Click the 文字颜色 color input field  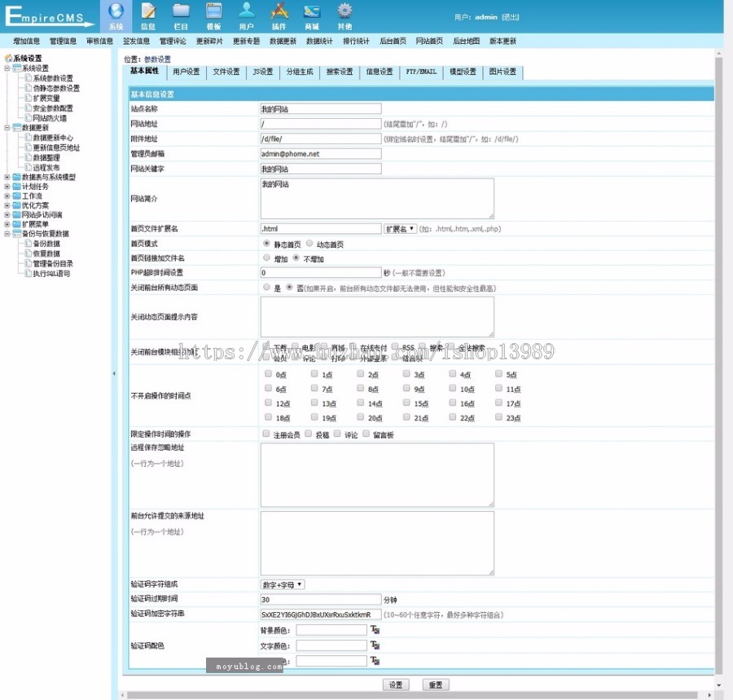[x=331, y=645]
